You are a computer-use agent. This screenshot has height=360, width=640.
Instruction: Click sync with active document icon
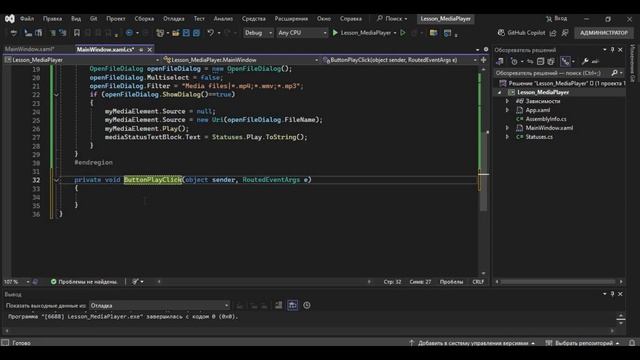530,62
